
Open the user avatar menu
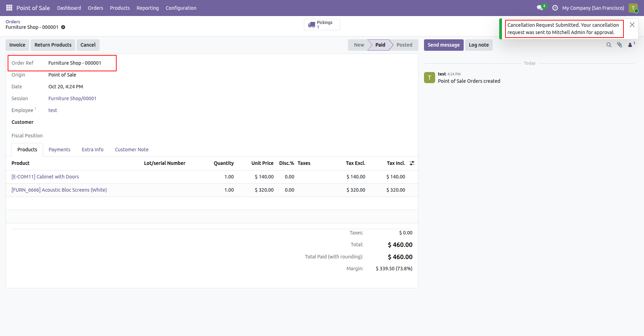pyautogui.click(x=633, y=8)
